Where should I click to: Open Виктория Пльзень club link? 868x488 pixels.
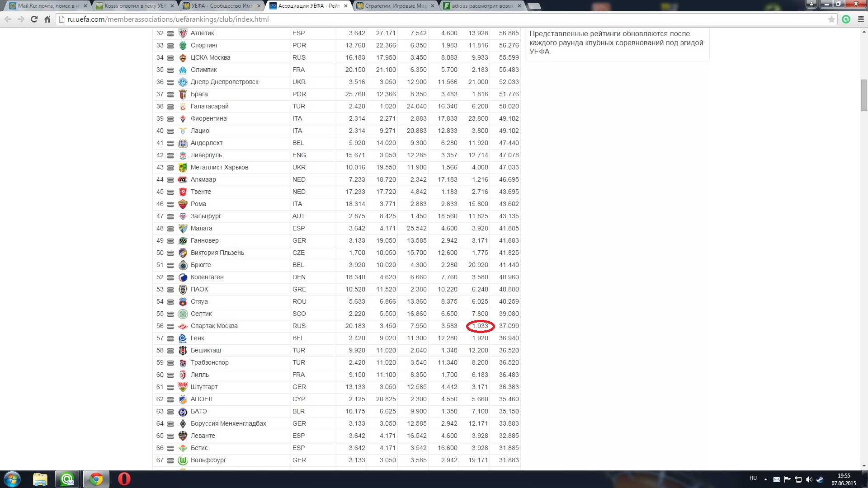coord(217,253)
